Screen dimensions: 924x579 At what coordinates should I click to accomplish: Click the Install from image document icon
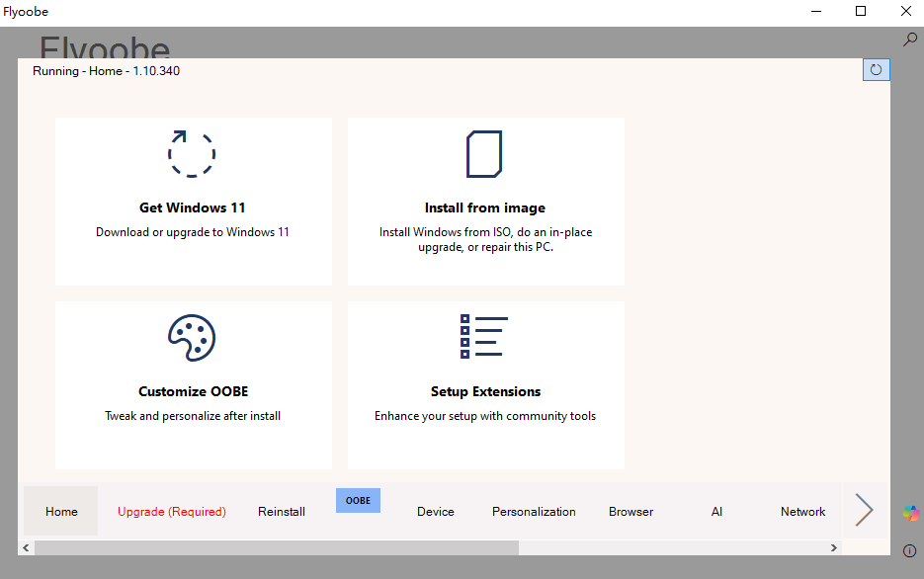pyautogui.click(x=484, y=153)
